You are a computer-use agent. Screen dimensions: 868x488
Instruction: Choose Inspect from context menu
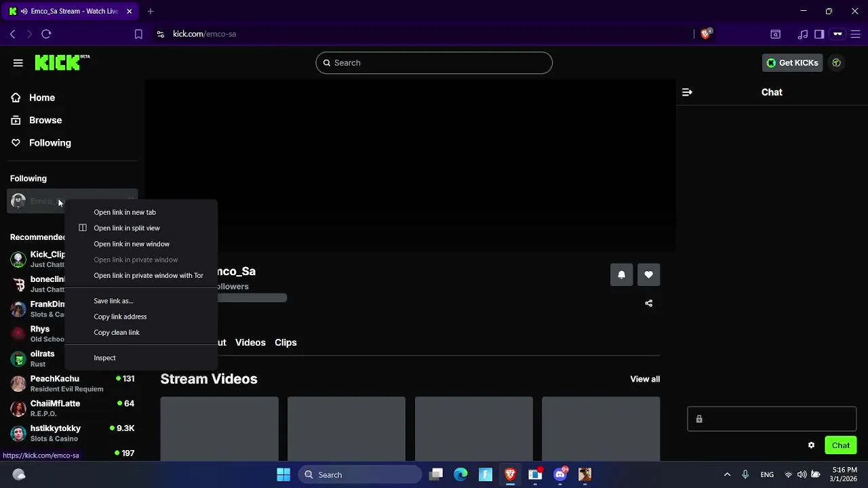[x=141, y=358]
